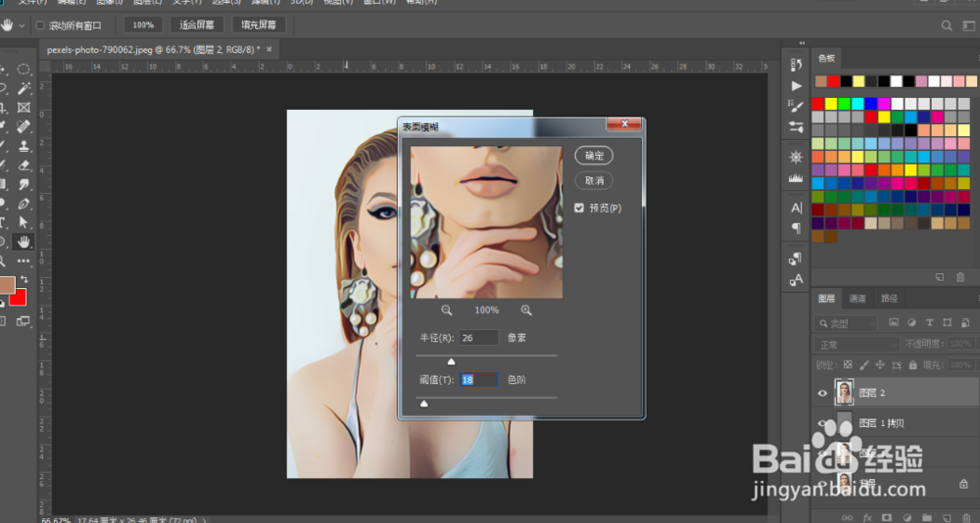Image resolution: width=980 pixels, height=523 pixels.
Task: Enable 滚动所有窗口 checkbox
Action: [x=40, y=25]
